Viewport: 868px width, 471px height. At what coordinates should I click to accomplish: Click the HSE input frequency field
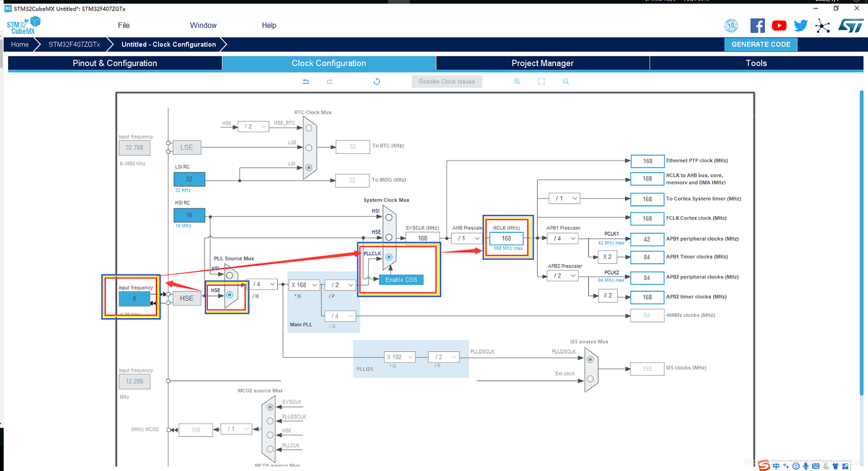point(134,299)
